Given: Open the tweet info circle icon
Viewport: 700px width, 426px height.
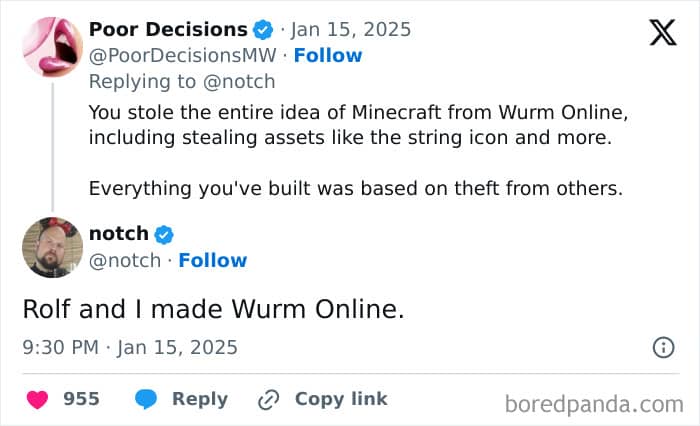Looking at the screenshot, I should click(x=662, y=348).
